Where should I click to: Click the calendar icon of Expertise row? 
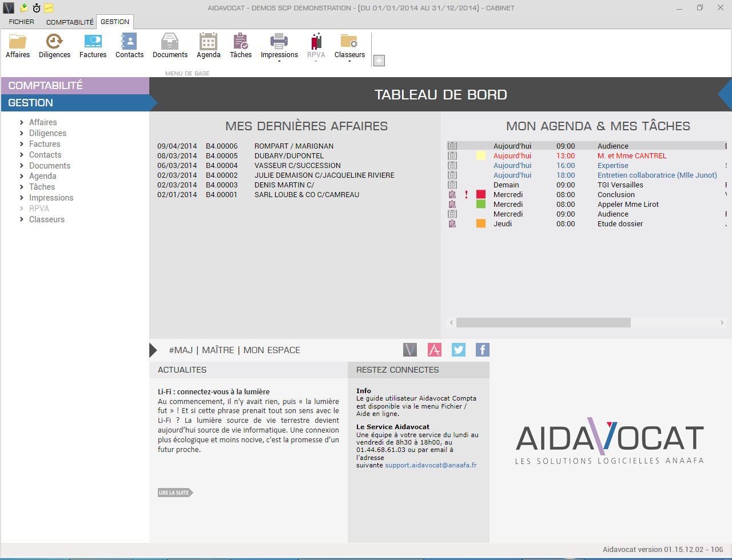click(452, 165)
